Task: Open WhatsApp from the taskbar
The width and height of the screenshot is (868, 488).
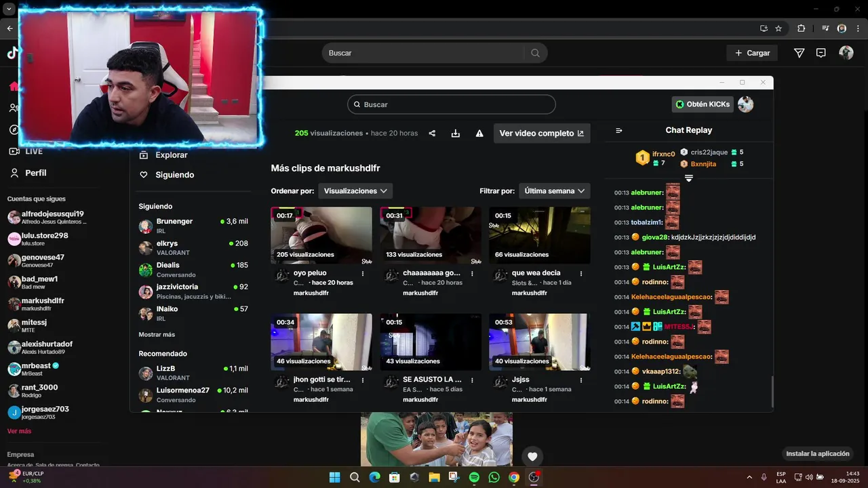Action: [494, 477]
